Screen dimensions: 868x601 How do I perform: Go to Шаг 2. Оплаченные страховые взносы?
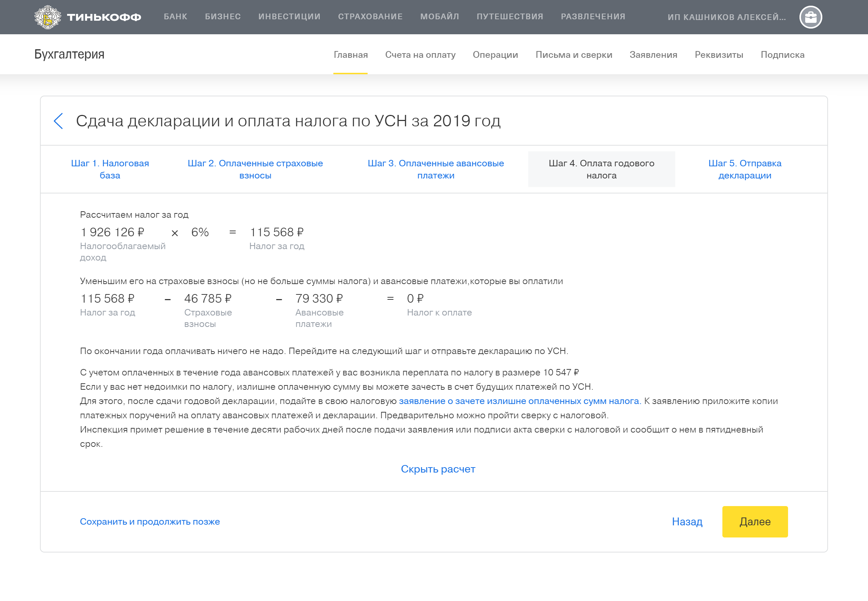255,169
